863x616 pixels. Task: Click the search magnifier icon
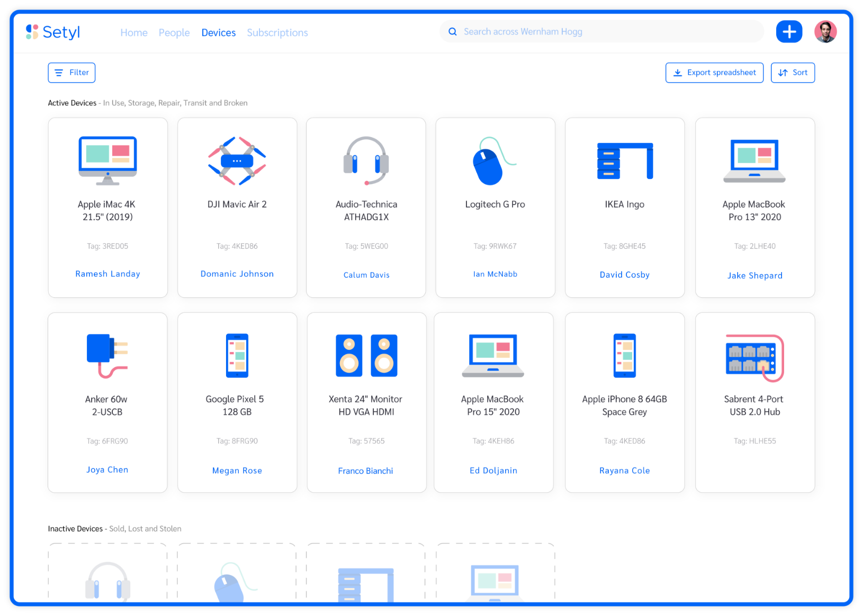(453, 32)
